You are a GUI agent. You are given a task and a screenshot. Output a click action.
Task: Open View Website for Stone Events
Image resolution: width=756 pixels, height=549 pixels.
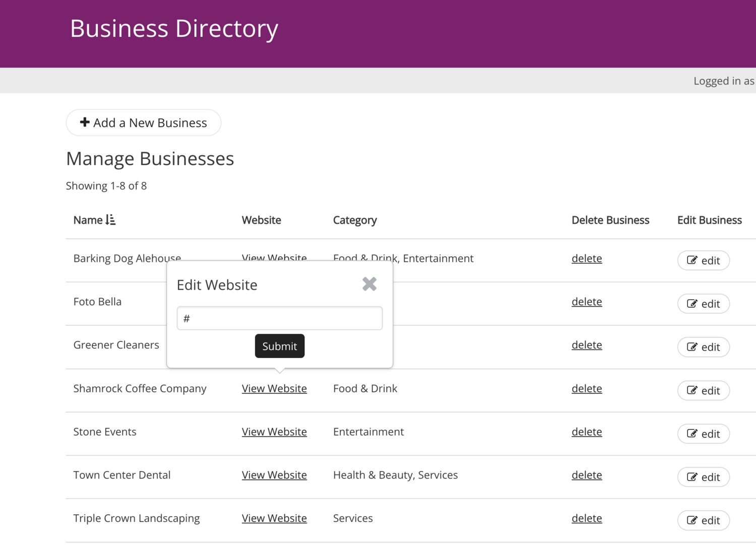point(274,432)
